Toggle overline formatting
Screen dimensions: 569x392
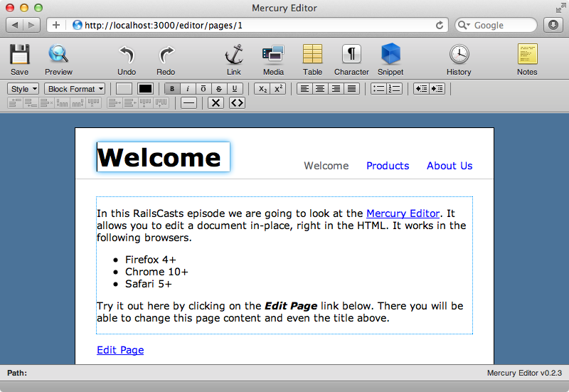click(203, 88)
